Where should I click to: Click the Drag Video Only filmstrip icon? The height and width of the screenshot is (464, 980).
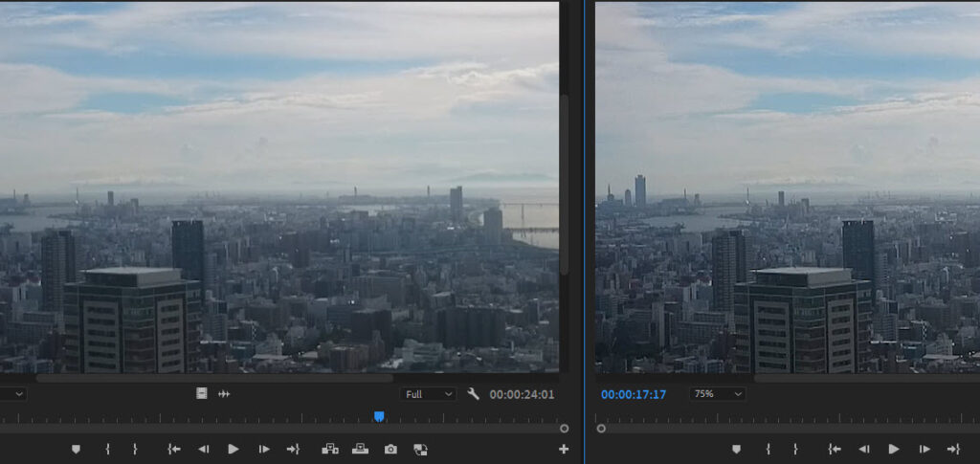click(x=202, y=393)
